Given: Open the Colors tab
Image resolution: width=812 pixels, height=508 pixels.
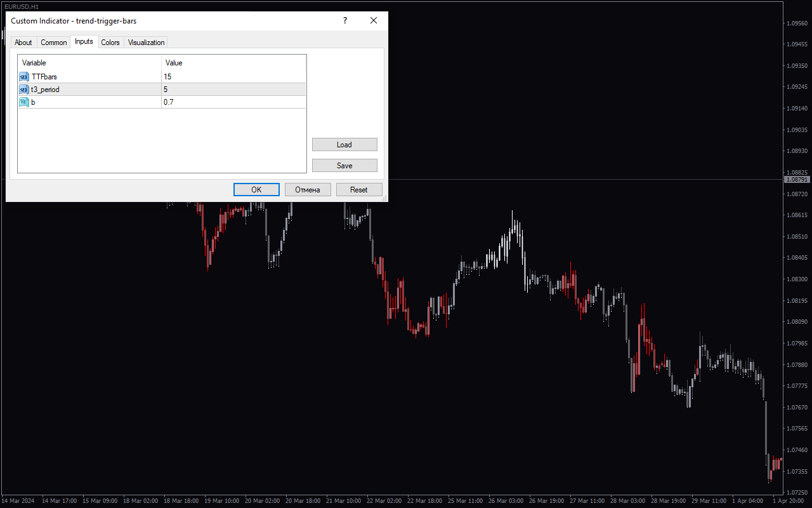Looking at the screenshot, I should [x=110, y=43].
